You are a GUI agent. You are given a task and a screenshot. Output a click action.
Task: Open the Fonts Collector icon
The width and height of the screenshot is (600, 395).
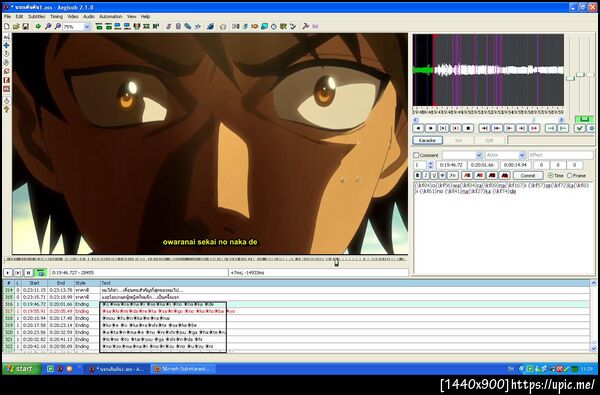click(x=197, y=26)
